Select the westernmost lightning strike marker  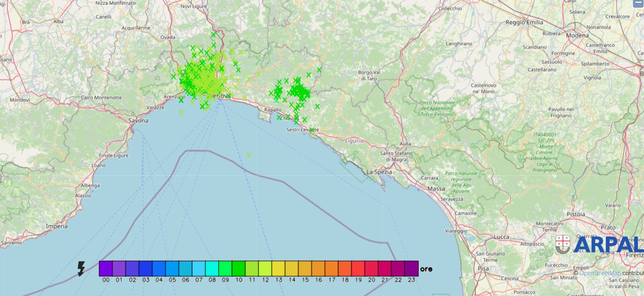coord(165,70)
